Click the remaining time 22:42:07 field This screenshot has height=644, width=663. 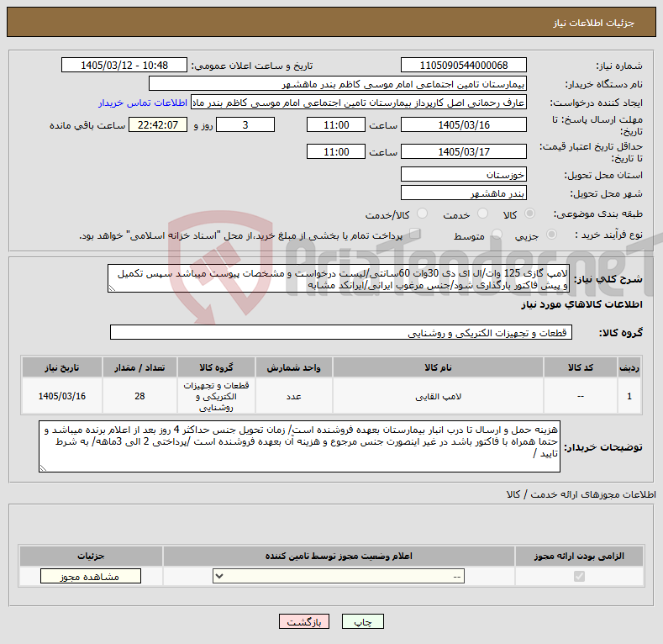click(x=158, y=124)
